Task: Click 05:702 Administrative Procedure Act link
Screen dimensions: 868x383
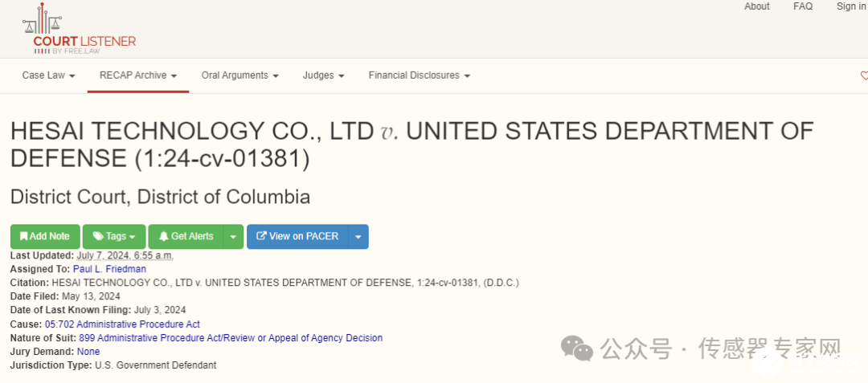Action: pos(122,324)
